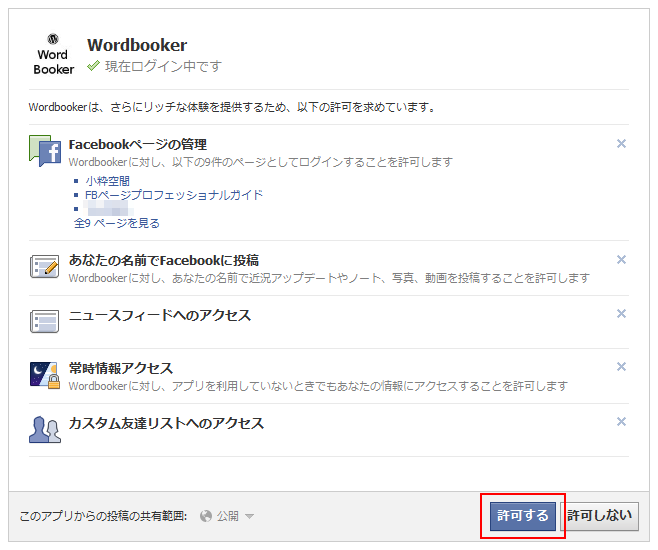Click the green checkmark login status icon

93,66
